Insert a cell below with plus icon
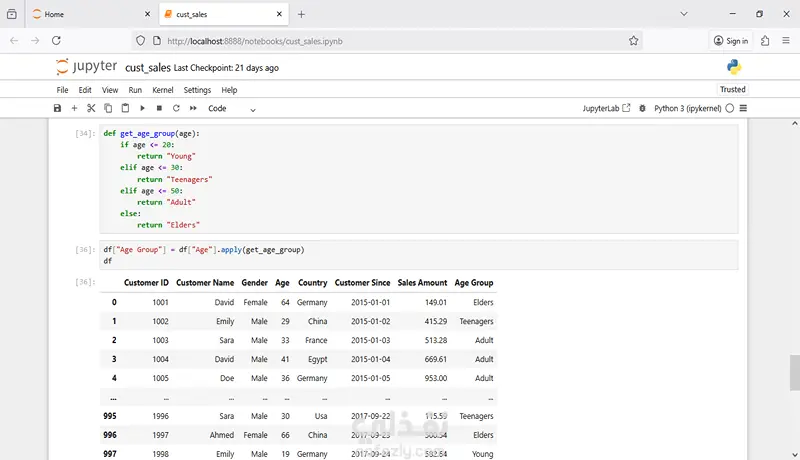800x460 pixels. click(x=74, y=108)
